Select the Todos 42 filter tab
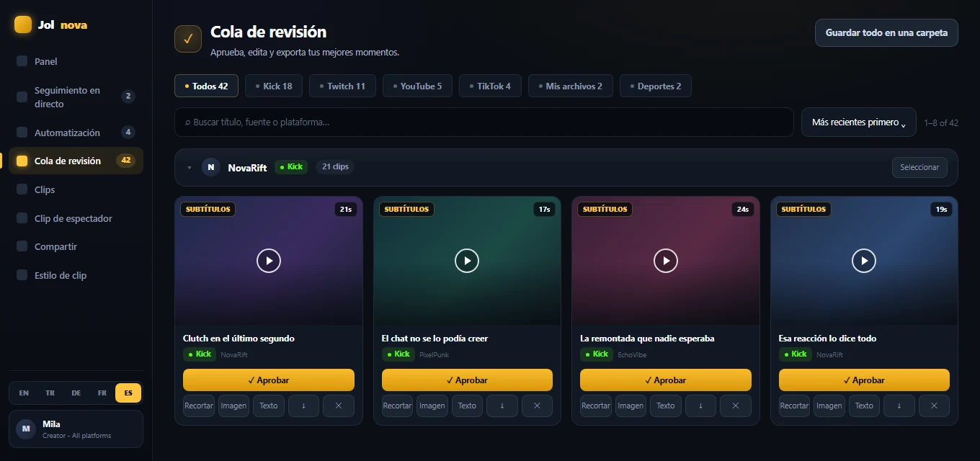This screenshot has width=980, height=461. coord(207,86)
